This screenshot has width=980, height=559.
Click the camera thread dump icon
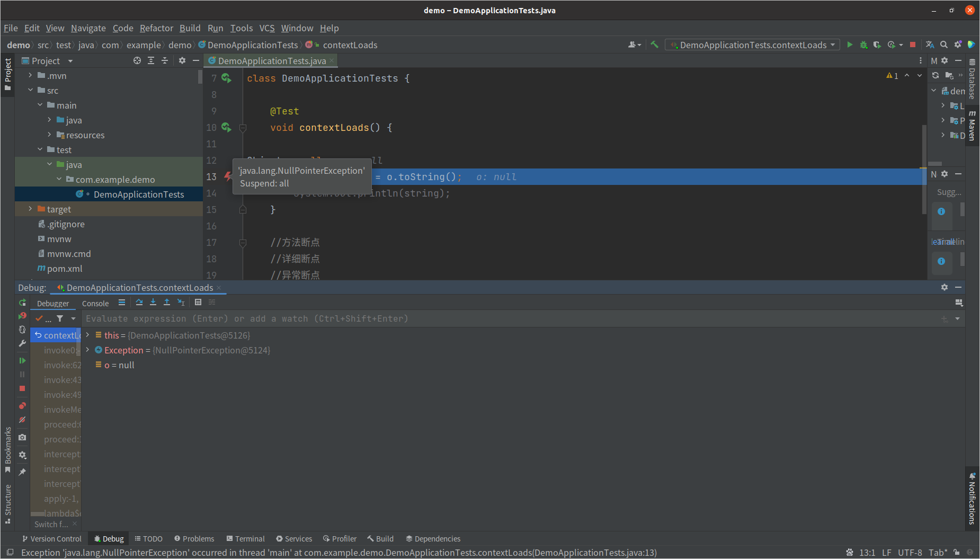(22, 438)
